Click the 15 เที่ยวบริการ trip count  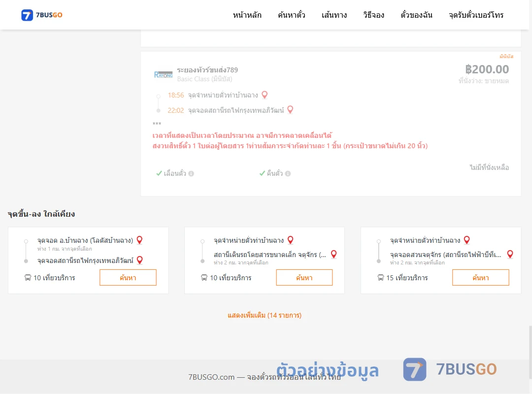407,278
